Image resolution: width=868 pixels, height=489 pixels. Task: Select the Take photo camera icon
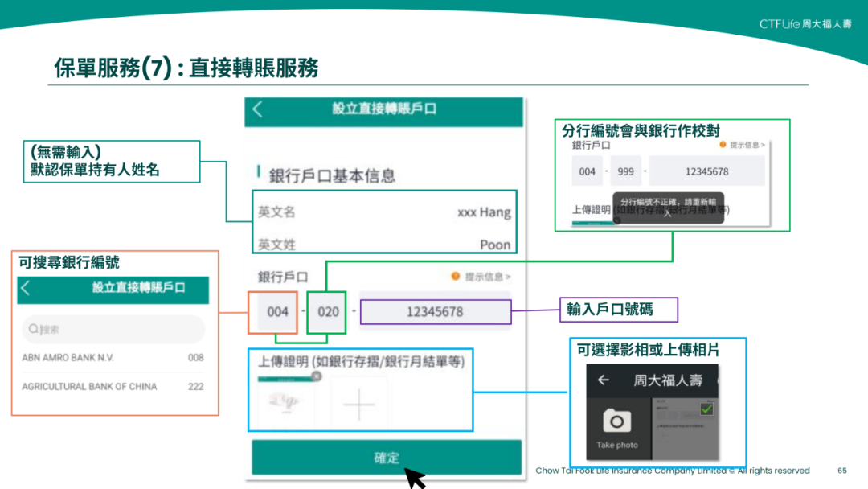pos(618,419)
